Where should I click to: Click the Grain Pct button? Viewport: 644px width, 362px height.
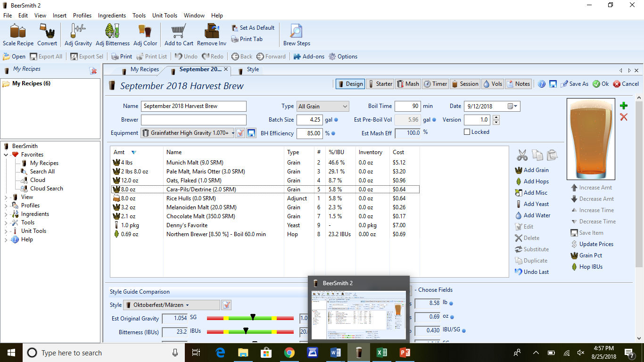tap(586, 255)
